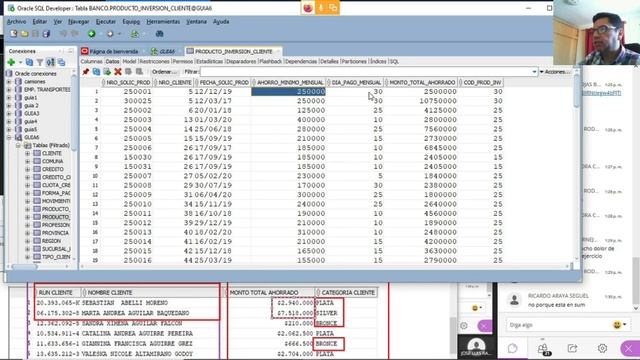Open the Acciones dropdown

tap(556, 72)
